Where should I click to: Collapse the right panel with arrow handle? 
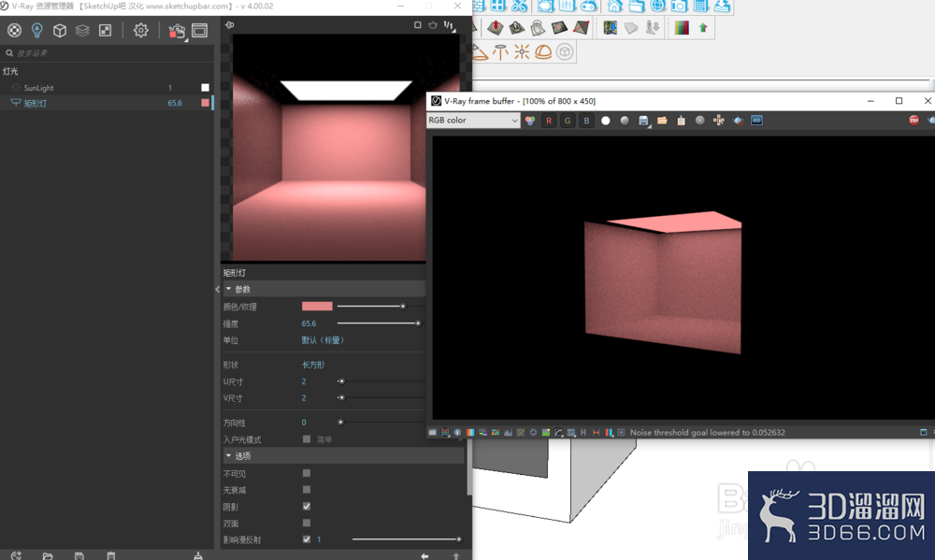coord(217,289)
